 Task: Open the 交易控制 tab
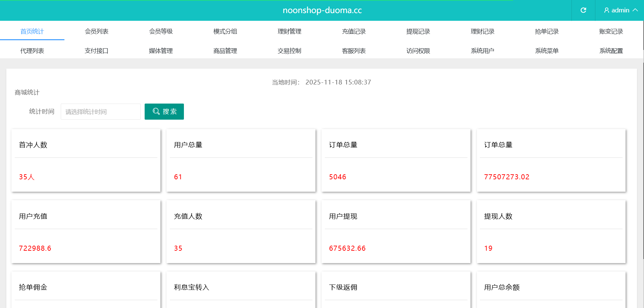[289, 51]
